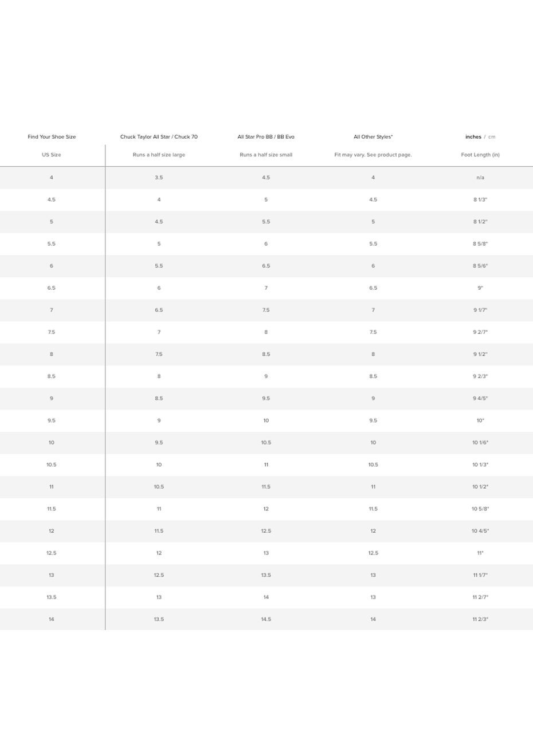
Task: Click the 14.5 All Star Pro BB size cell
Action: click(x=266, y=620)
